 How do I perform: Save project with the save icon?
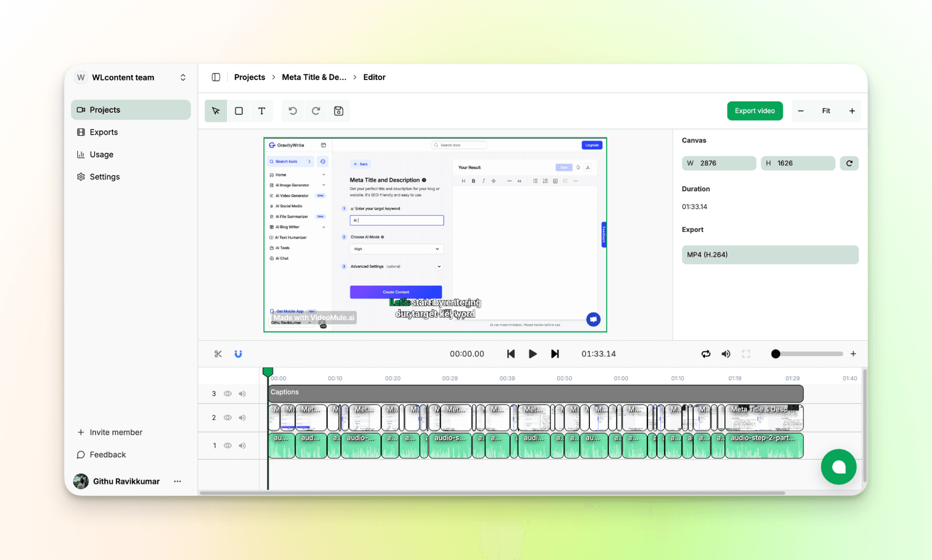339,111
